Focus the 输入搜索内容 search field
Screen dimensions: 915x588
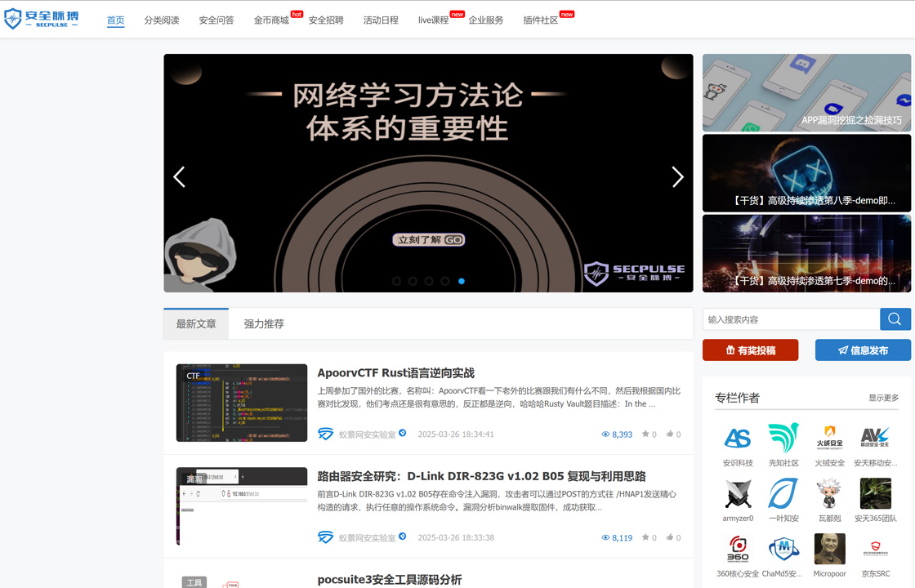(792, 319)
